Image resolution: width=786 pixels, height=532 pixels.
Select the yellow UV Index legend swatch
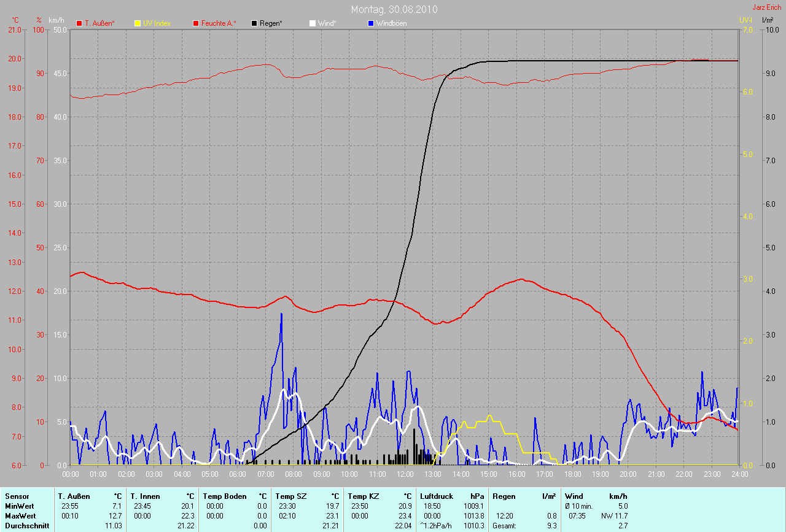pos(138,23)
